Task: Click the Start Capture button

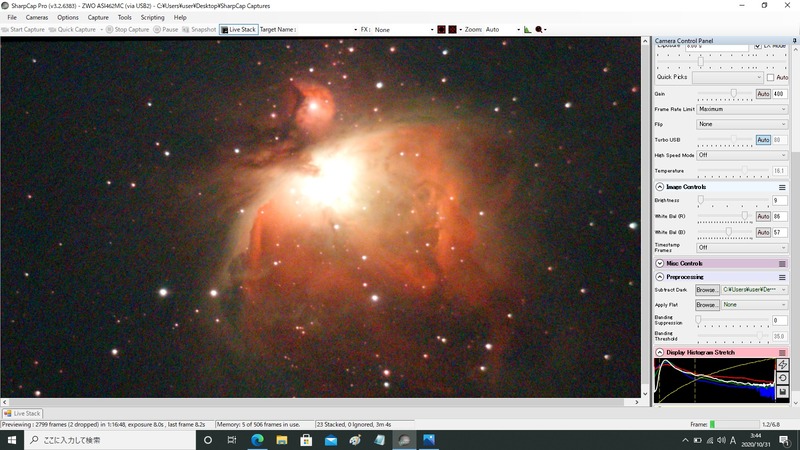Action: [x=23, y=30]
